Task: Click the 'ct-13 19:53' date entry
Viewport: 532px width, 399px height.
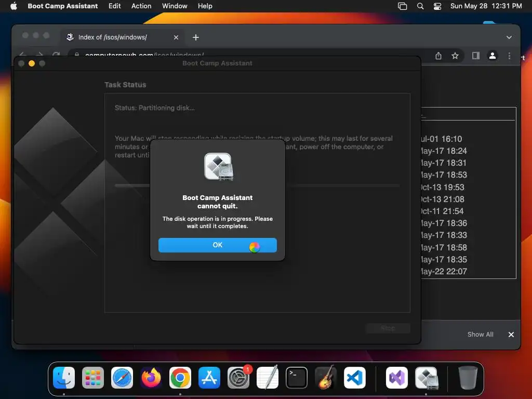Action: (x=443, y=187)
